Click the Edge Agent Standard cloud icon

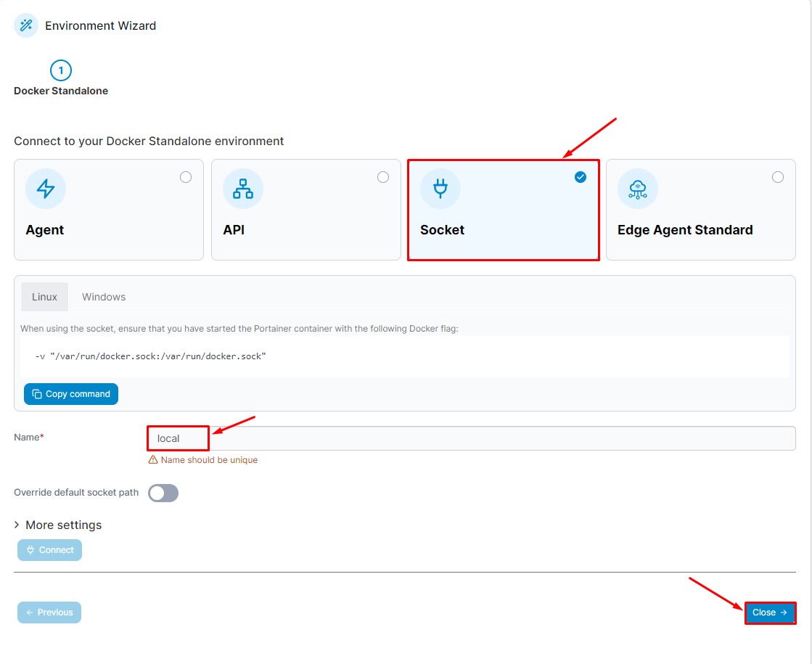pyautogui.click(x=638, y=189)
